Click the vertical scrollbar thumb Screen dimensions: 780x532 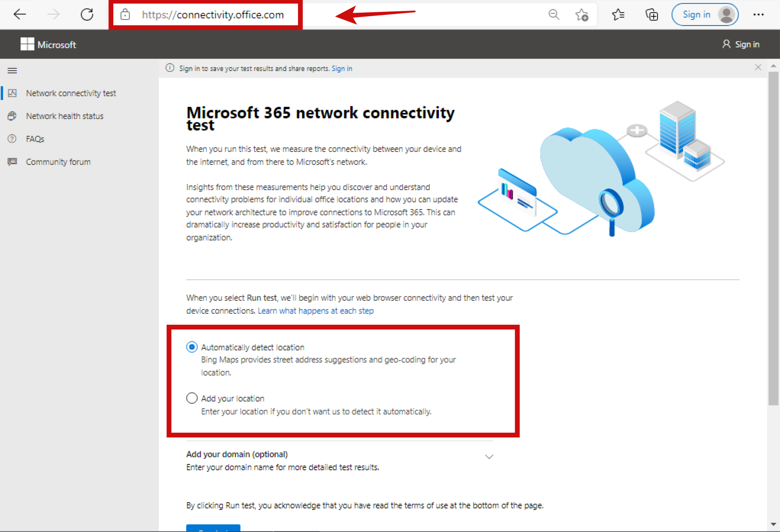point(774,239)
